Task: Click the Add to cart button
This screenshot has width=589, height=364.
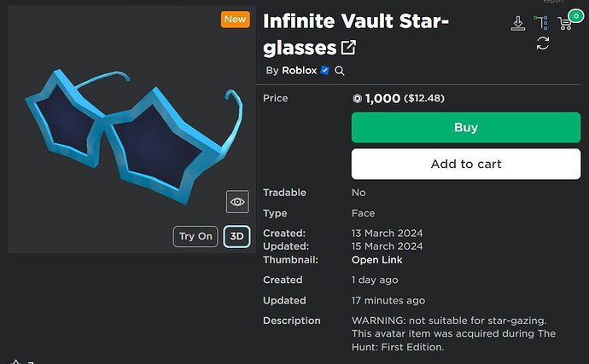Action: click(x=466, y=164)
